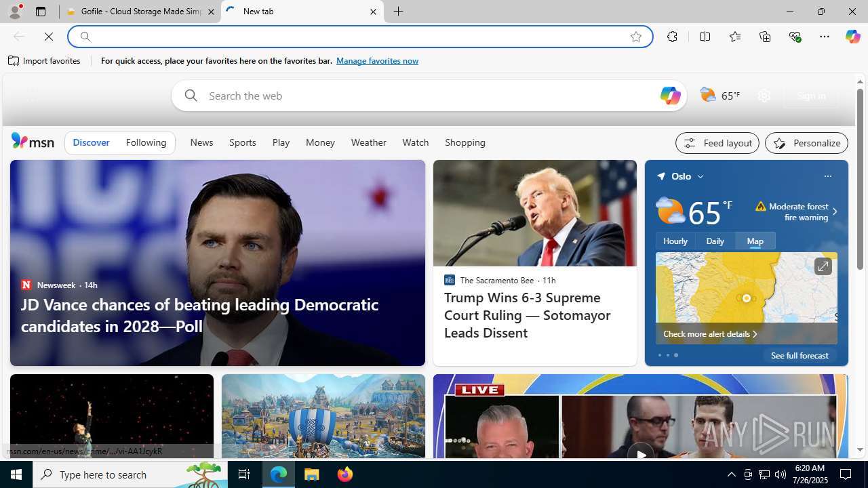Open Windows Start menu
The image size is (868, 488).
16,474
